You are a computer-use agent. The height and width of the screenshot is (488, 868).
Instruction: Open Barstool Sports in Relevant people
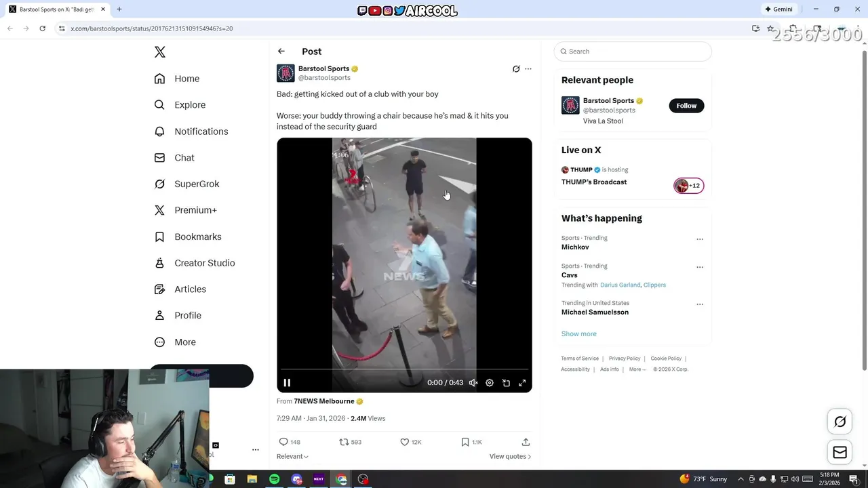(608, 101)
